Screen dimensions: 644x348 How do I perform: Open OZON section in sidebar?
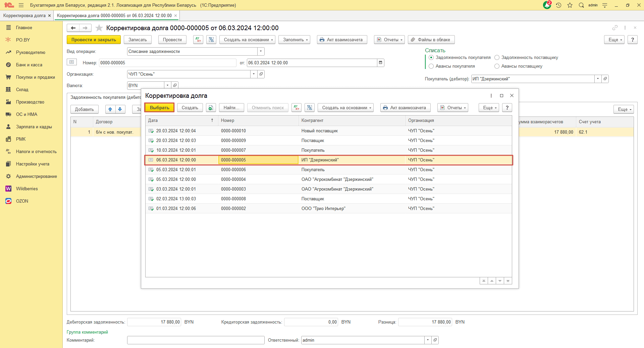(22, 201)
